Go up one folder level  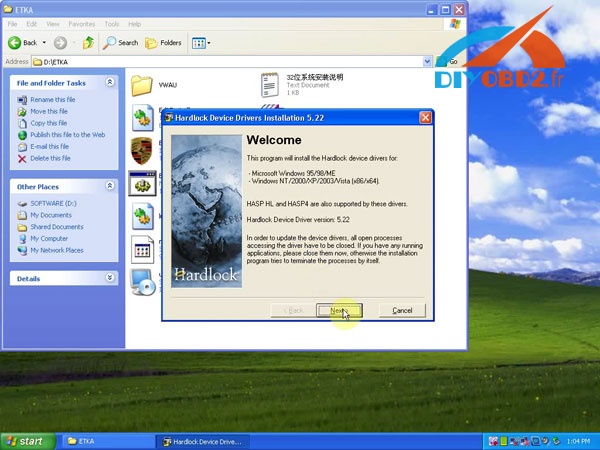click(88, 42)
